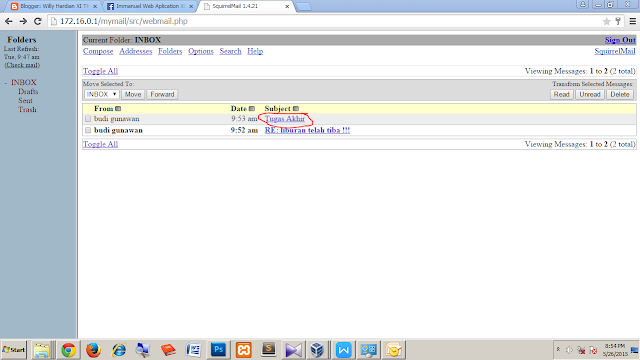Open the Move Selected To folder dropdown
Viewport: 640px width, 360px height.
102,94
